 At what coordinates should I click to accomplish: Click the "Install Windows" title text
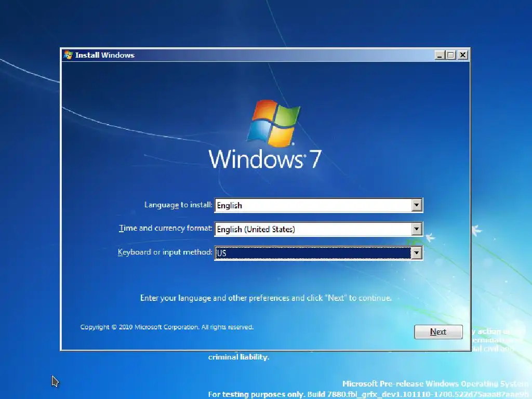105,55
